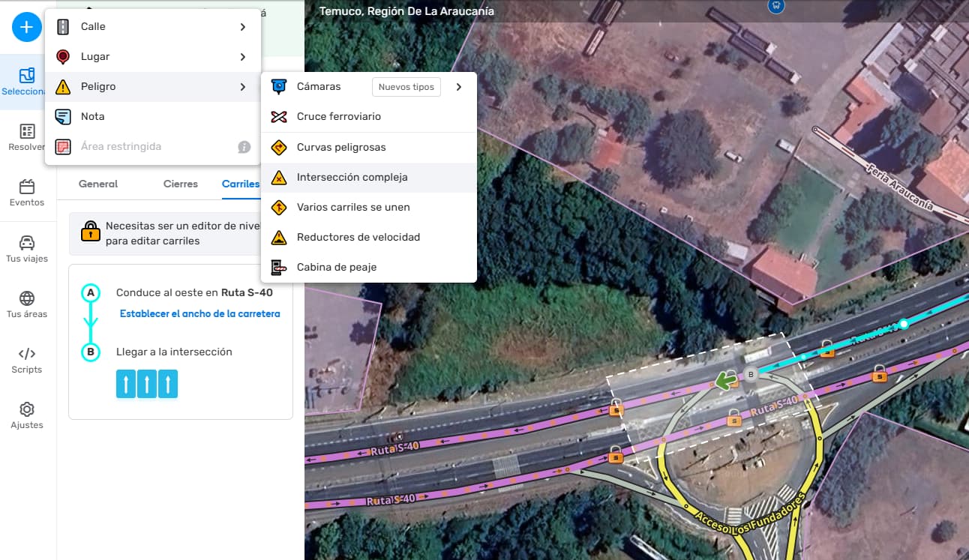The width and height of the screenshot is (969, 560).
Task: Open Tus viajes car icon
Action: (27, 249)
